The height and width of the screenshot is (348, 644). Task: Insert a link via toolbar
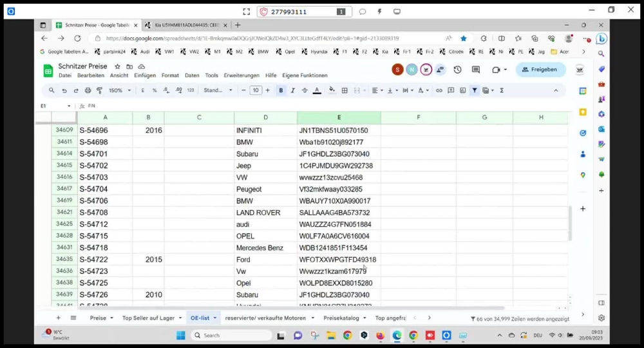click(439, 90)
